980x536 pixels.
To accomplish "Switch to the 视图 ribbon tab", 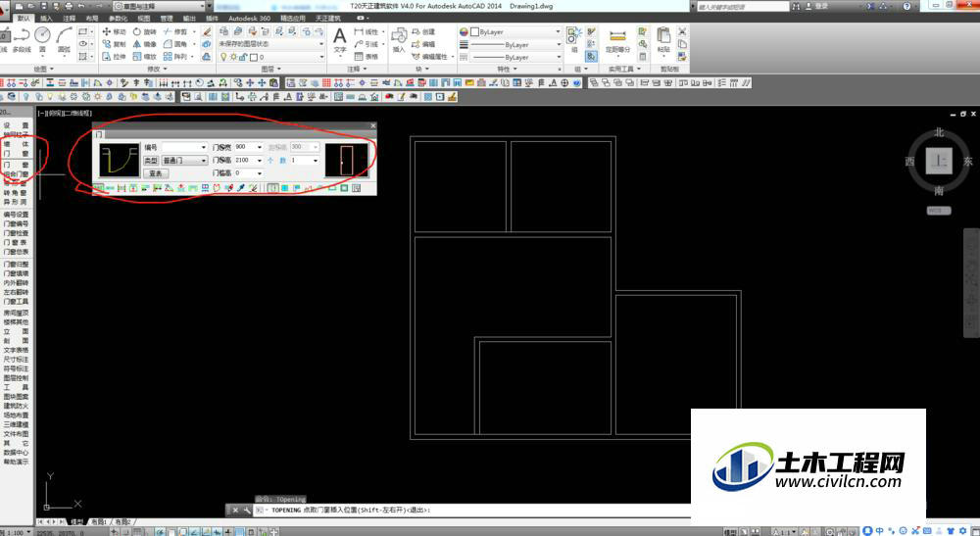I will pyautogui.click(x=144, y=18).
